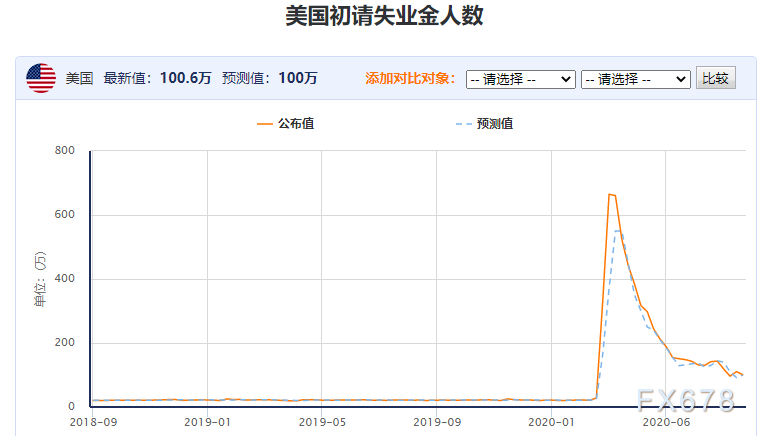This screenshot has width=765, height=436.
Task: Open the second 请选择 comparison dropdown
Action: tap(636, 79)
